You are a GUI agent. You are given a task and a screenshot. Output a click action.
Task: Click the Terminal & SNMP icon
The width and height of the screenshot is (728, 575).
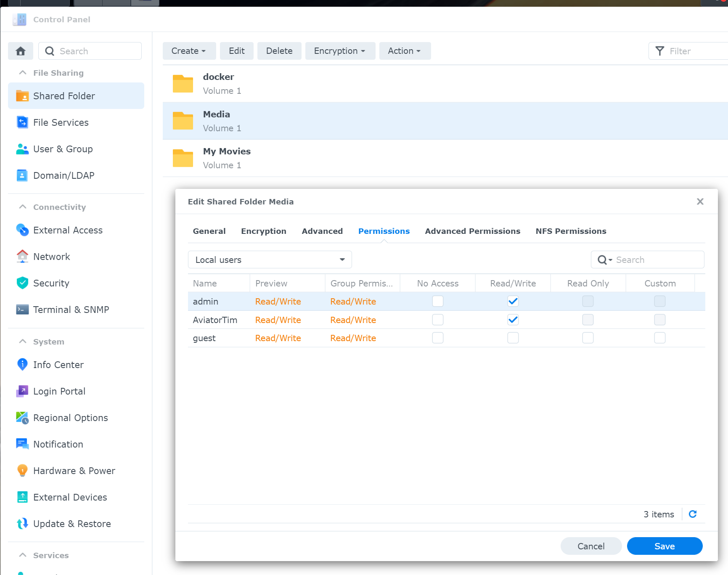pyautogui.click(x=22, y=310)
